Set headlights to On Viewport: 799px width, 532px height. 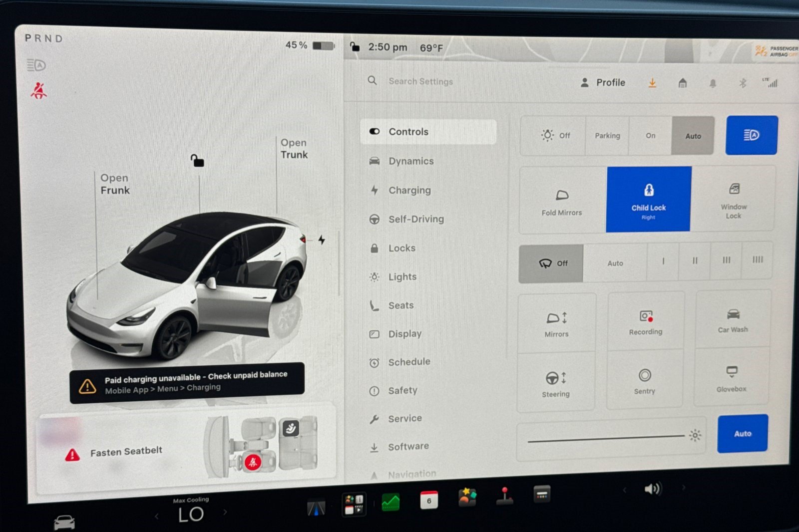[651, 136]
